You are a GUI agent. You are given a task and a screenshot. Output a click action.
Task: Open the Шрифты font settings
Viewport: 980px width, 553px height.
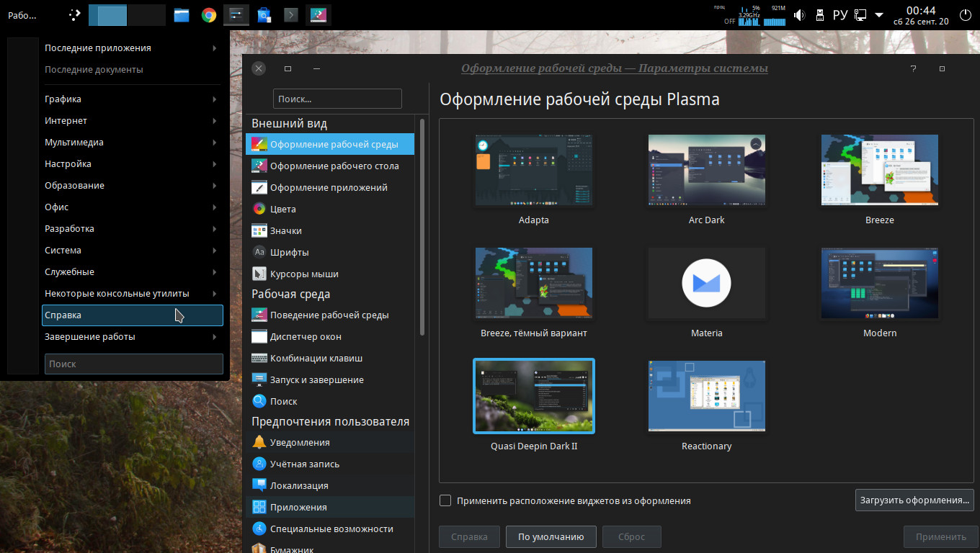330,252
